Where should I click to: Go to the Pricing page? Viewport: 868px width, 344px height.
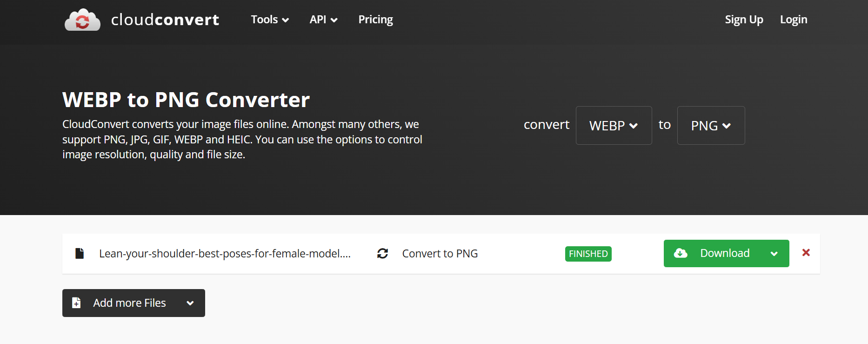tap(375, 20)
